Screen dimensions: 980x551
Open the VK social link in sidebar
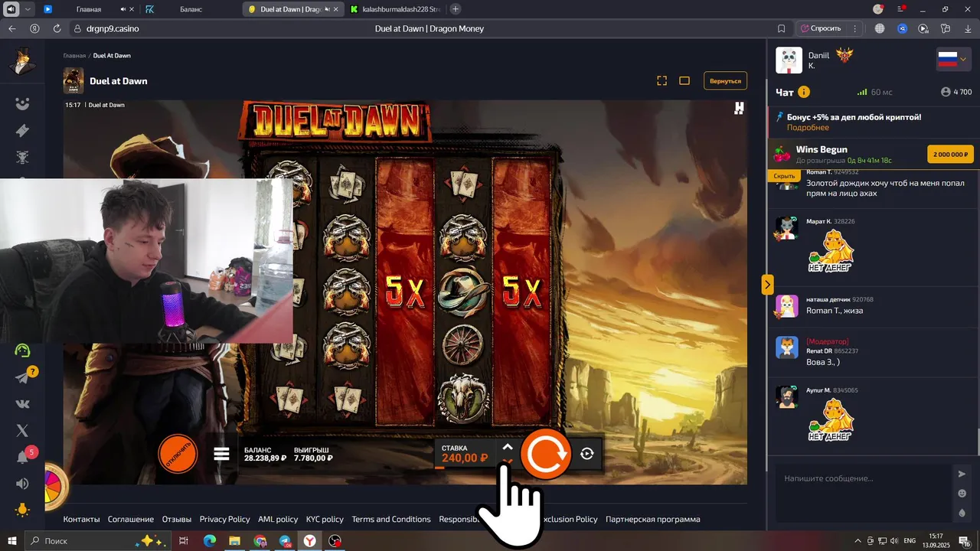point(22,404)
